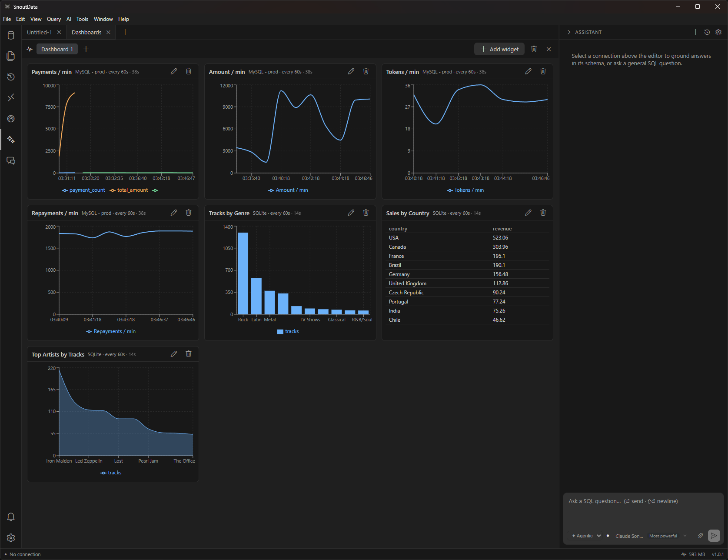728x560 pixels.
Task: Click the Rock bar in Tracks chart
Action: click(x=243, y=273)
